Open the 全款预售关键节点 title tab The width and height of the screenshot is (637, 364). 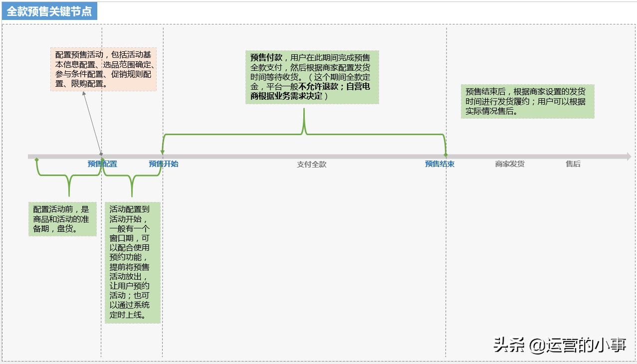(x=50, y=9)
